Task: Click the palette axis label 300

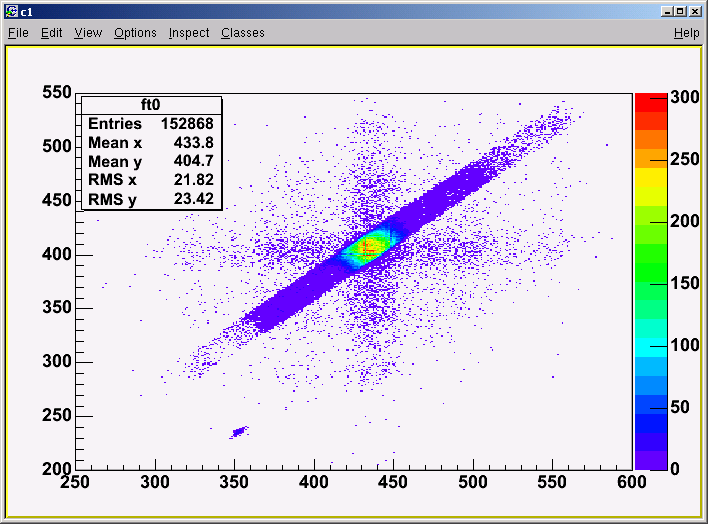Action: coord(685,97)
